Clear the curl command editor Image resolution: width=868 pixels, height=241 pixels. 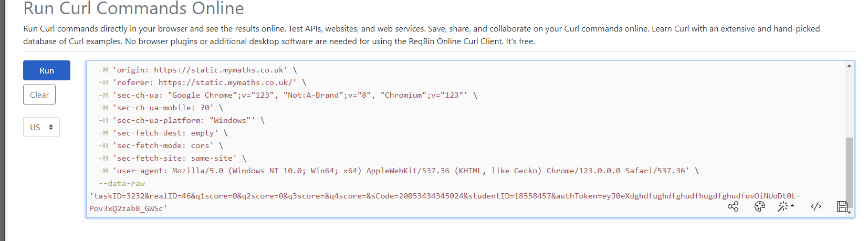click(x=39, y=95)
